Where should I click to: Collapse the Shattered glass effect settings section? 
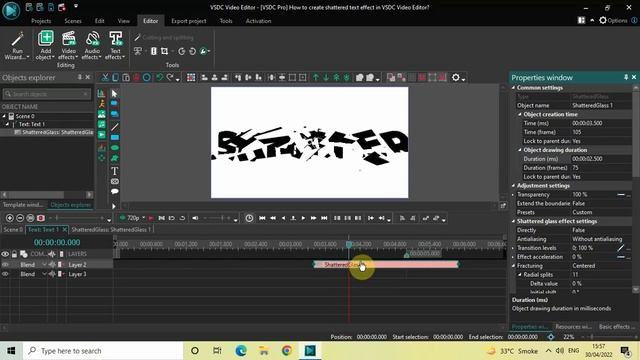(x=514, y=221)
